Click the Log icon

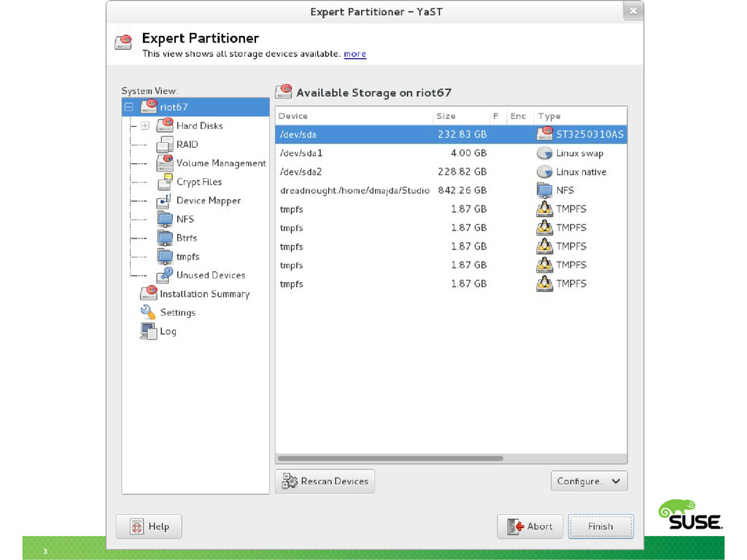[149, 331]
